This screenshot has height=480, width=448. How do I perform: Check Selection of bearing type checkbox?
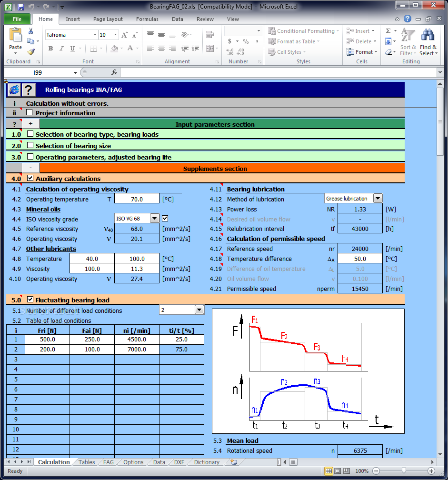coord(30,134)
